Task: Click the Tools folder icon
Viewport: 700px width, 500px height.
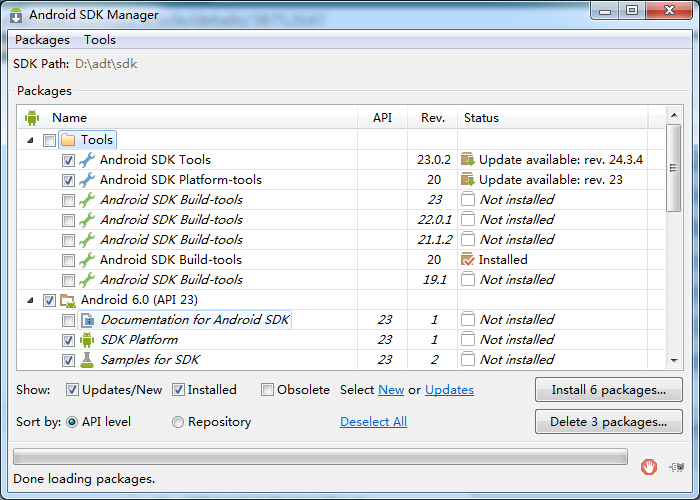Action: point(68,140)
